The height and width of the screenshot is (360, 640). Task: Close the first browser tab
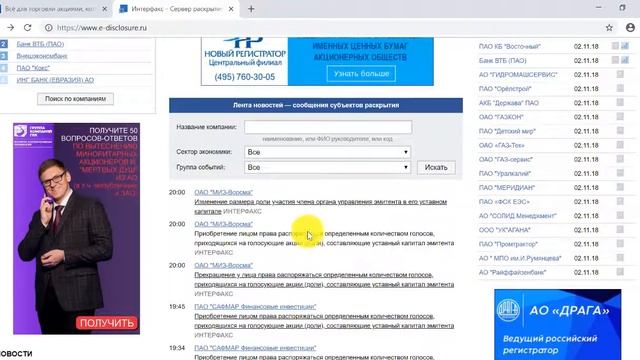(104, 9)
